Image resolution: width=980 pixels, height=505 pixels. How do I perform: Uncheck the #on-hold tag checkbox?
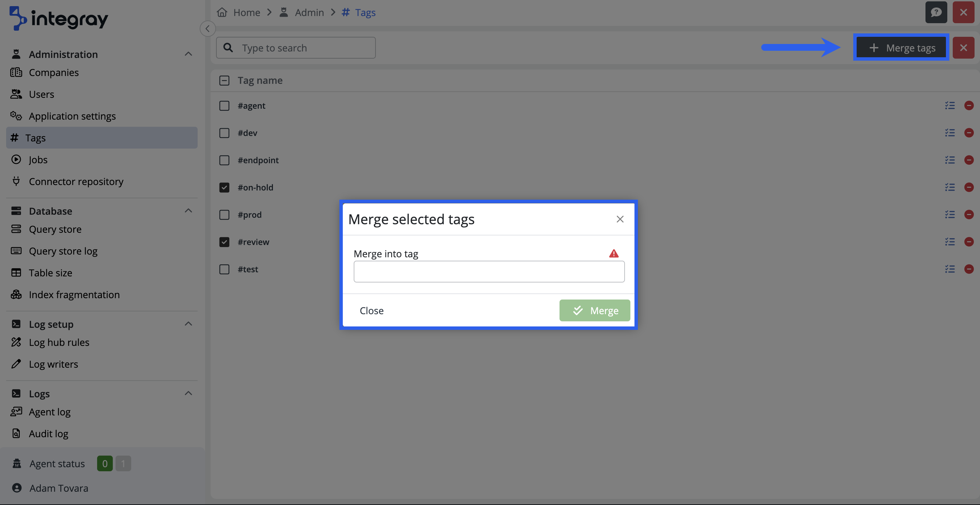[224, 187]
